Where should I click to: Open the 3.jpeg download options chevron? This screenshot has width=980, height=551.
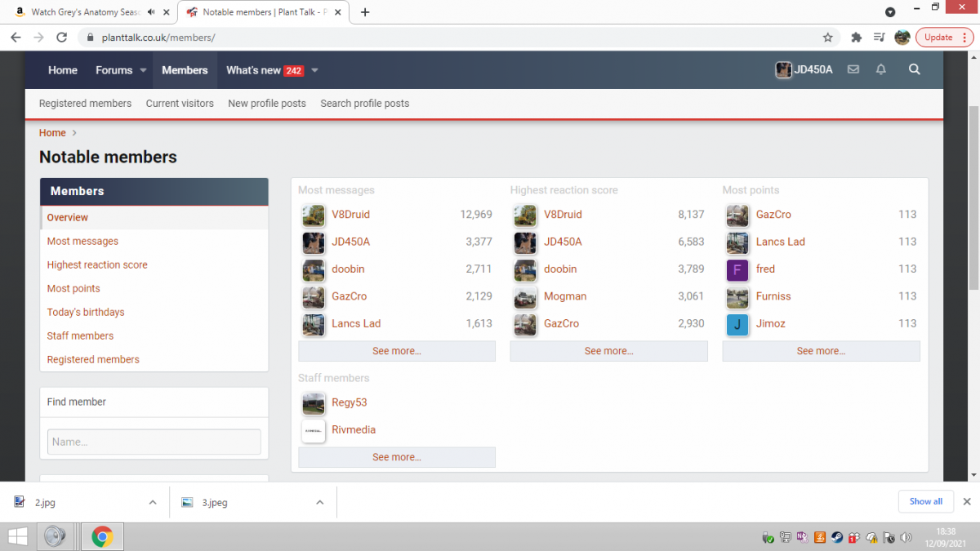pos(319,502)
